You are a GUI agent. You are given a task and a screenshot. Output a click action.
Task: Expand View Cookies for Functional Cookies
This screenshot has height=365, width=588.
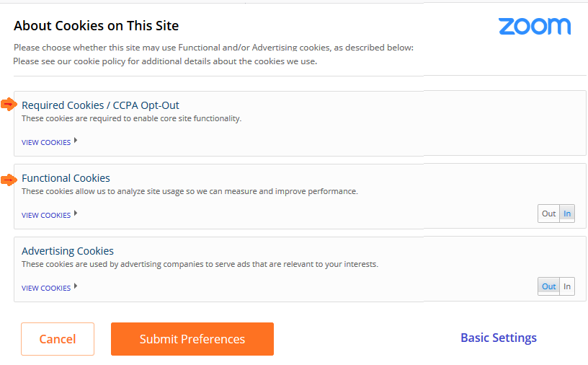[46, 215]
